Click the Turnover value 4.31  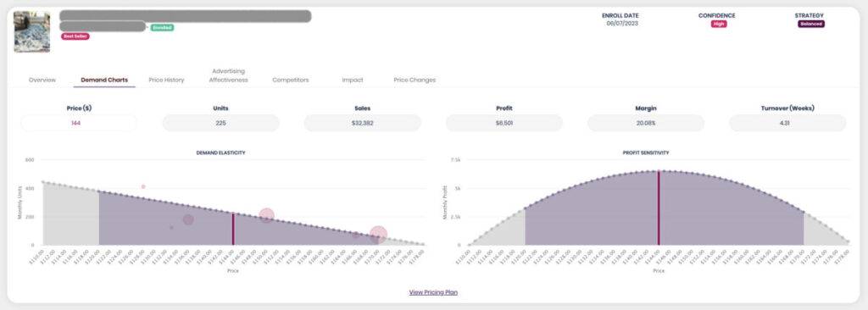(787, 123)
